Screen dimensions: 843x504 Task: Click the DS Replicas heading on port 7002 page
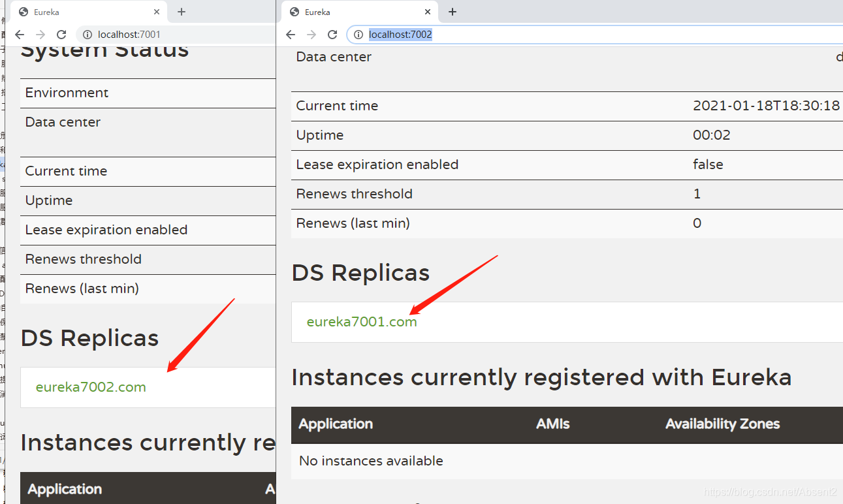pos(361,273)
